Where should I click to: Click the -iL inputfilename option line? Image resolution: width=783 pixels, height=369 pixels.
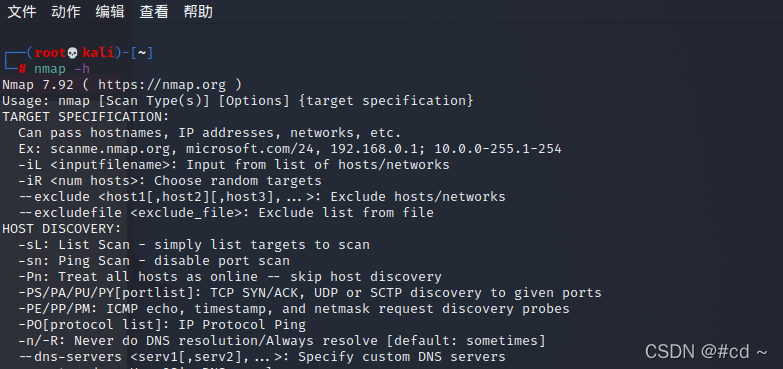click(234, 165)
